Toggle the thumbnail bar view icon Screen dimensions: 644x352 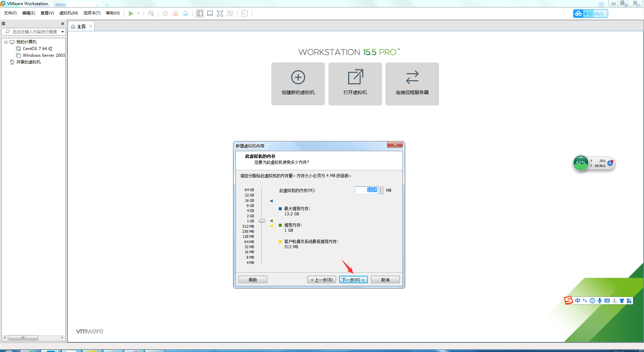point(210,13)
